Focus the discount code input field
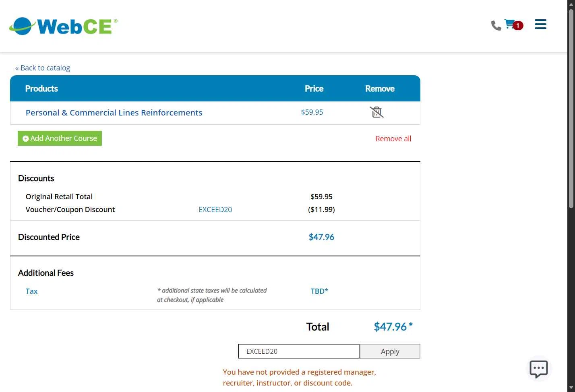Image resolution: width=575 pixels, height=392 pixels. 298,351
